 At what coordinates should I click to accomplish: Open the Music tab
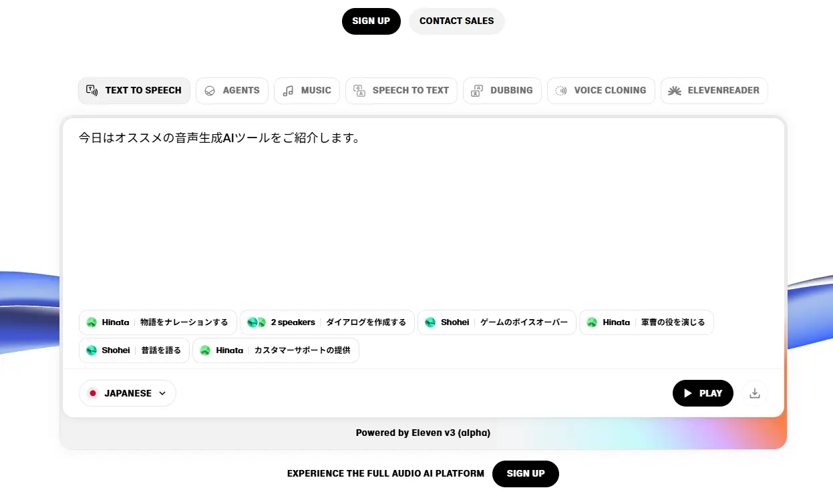pyautogui.click(x=307, y=91)
